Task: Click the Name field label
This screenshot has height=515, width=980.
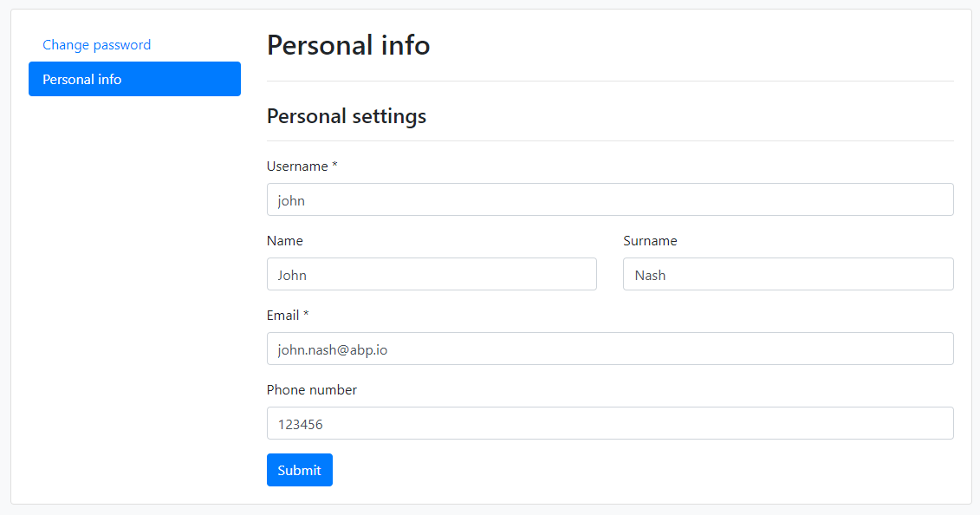Action: coord(283,240)
